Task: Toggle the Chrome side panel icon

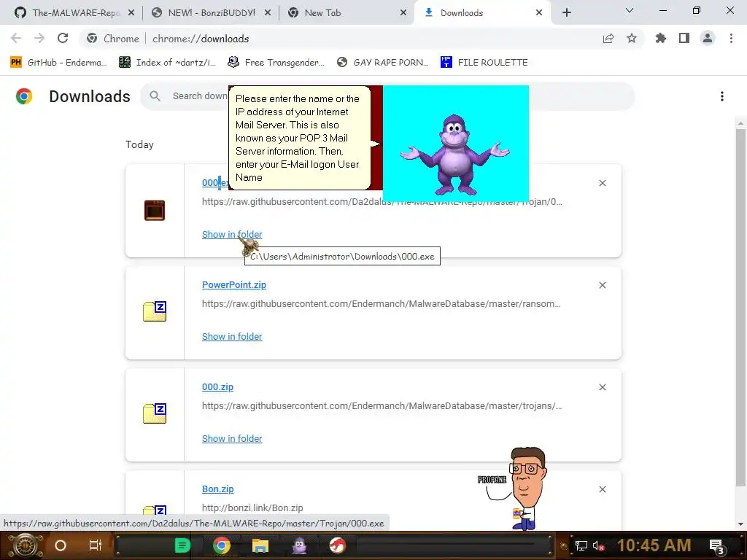Action: [x=684, y=39]
